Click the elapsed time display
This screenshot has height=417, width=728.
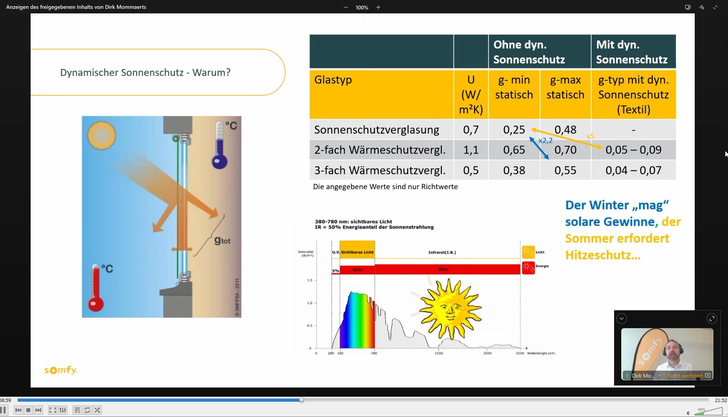tap(7, 400)
